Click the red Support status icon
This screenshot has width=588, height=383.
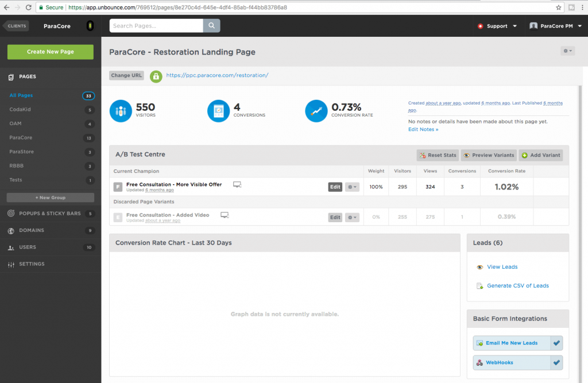coord(480,26)
